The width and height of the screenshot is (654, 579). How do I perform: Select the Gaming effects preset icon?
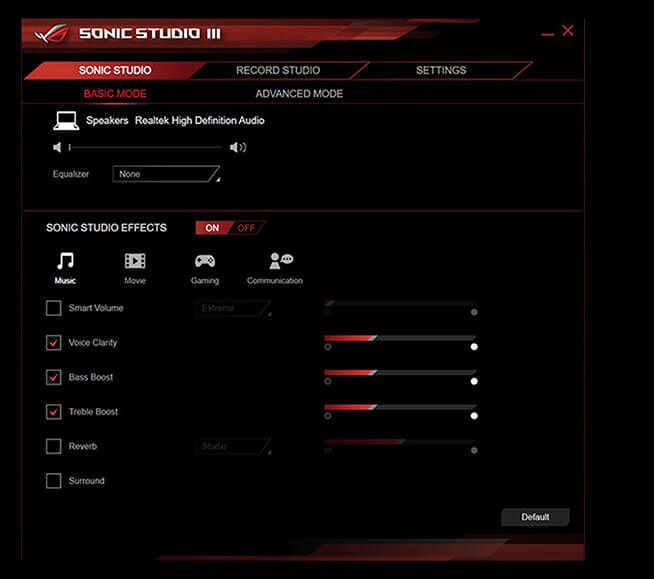point(205,261)
